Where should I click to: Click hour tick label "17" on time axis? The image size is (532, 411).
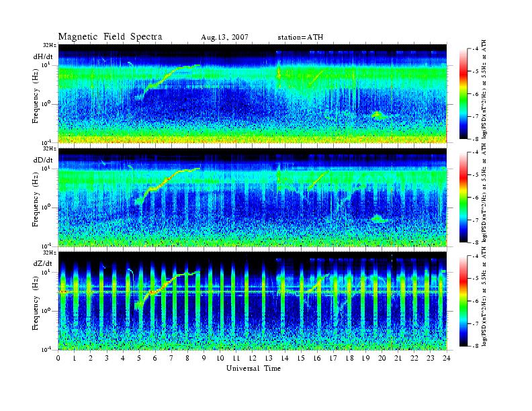[x=334, y=359]
